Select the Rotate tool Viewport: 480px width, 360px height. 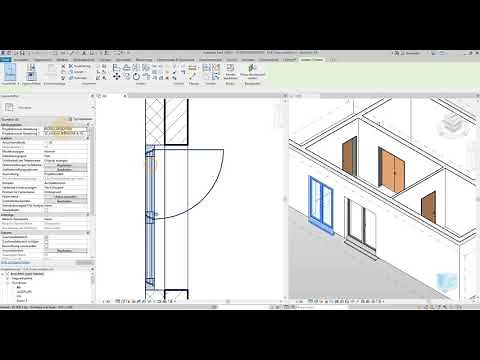coord(136,77)
